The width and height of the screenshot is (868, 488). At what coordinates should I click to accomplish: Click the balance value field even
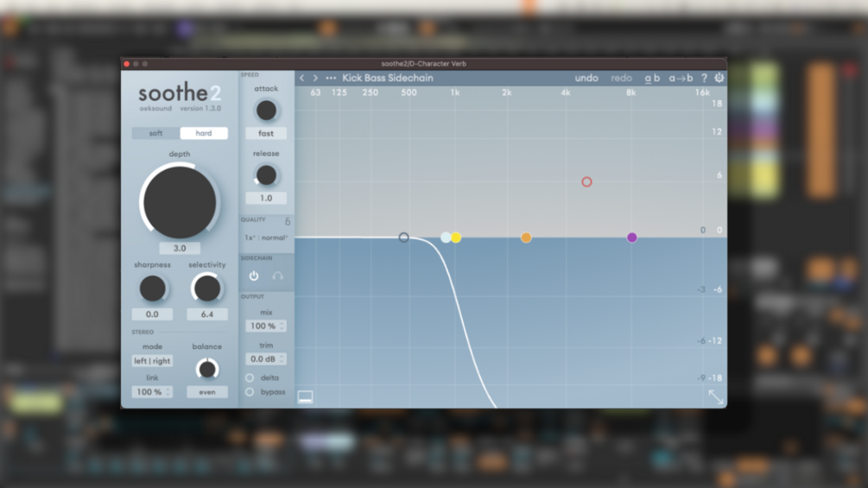207,392
